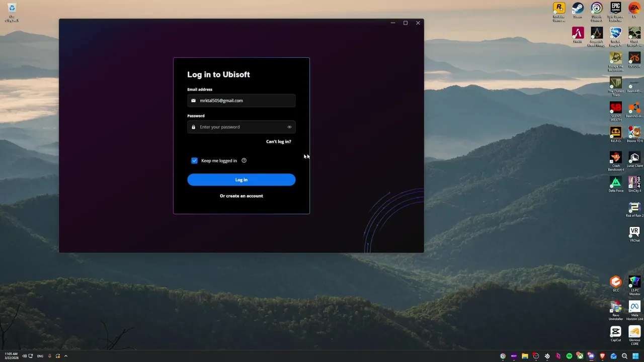Select the Escape the Backrooms icon
Screen dimensions: 644x362
click(x=615, y=62)
